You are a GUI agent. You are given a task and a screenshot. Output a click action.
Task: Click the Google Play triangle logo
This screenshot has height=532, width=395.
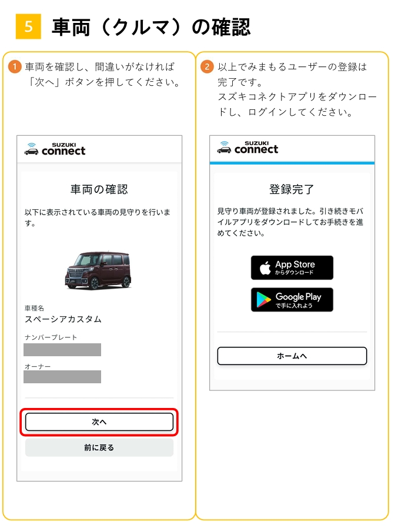(263, 300)
